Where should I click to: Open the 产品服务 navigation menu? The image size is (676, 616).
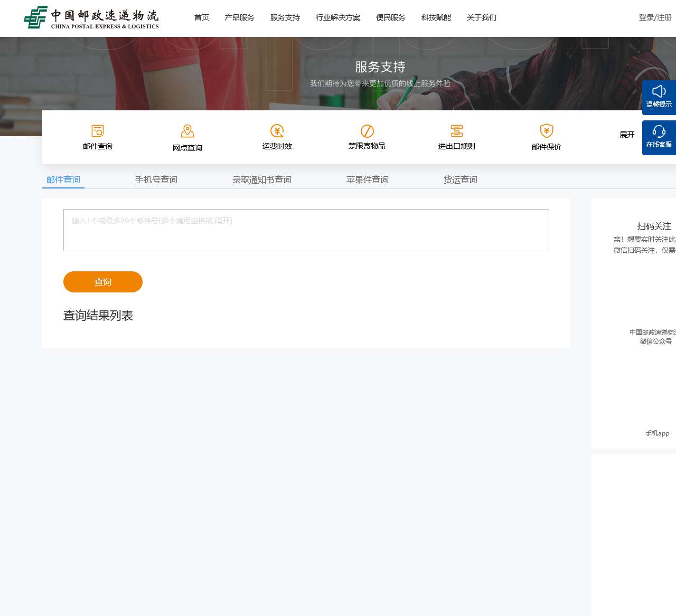[x=240, y=17]
